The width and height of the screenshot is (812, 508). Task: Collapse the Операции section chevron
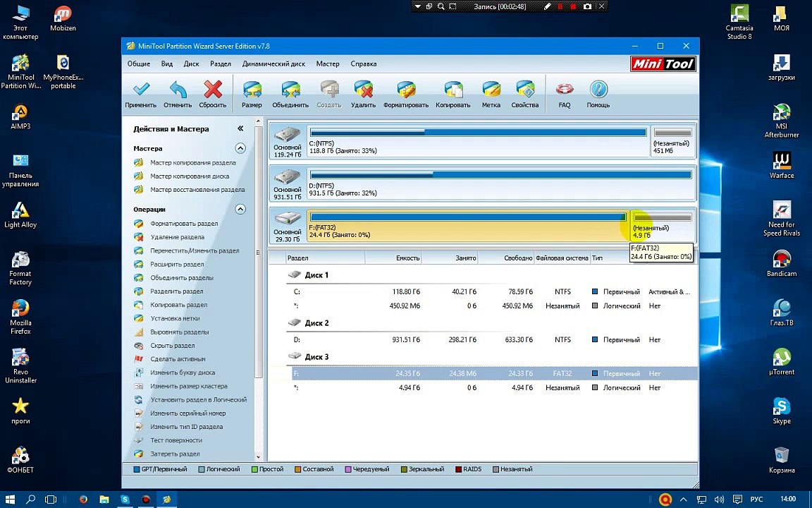click(240, 210)
